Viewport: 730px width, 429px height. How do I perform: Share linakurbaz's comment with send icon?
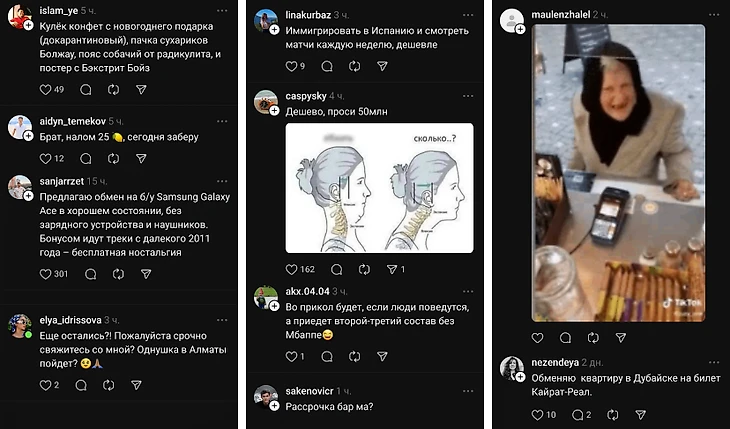pyautogui.click(x=382, y=66)
